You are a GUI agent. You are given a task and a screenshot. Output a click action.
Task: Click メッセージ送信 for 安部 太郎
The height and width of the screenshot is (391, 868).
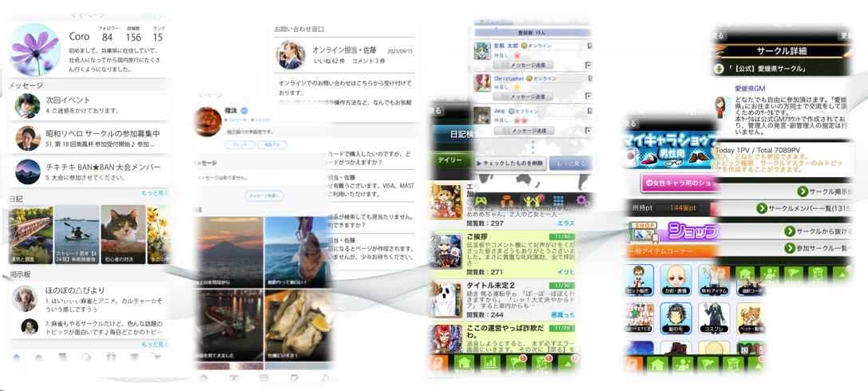(x=522, y=65)
